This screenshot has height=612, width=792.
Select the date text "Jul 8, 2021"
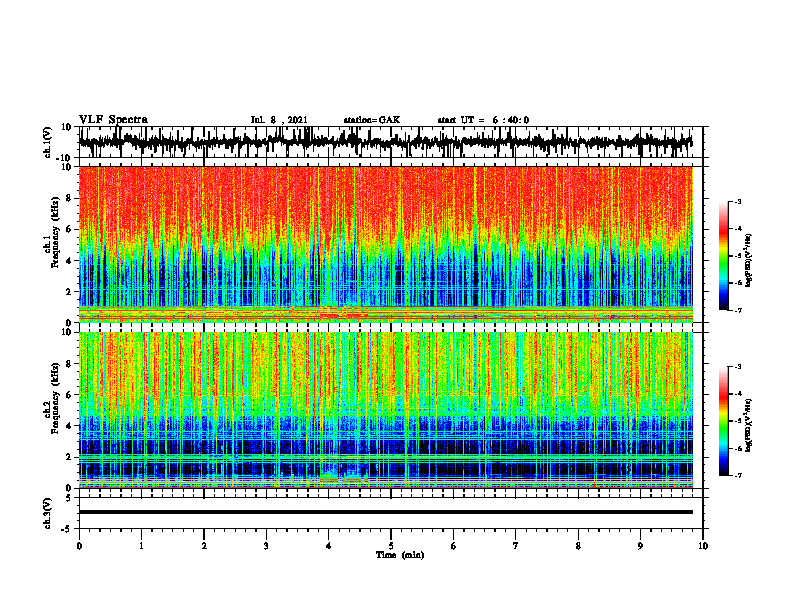279,120
